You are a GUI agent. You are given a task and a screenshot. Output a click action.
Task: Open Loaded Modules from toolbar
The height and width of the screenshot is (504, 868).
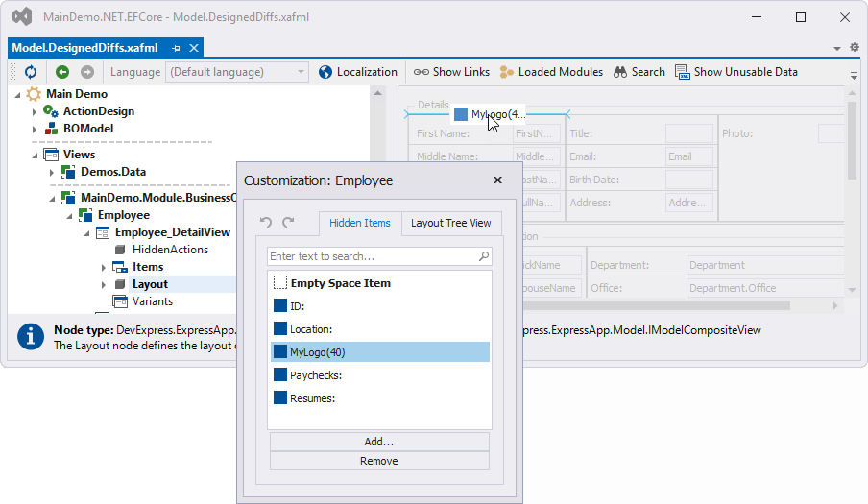tap(551, 72)
